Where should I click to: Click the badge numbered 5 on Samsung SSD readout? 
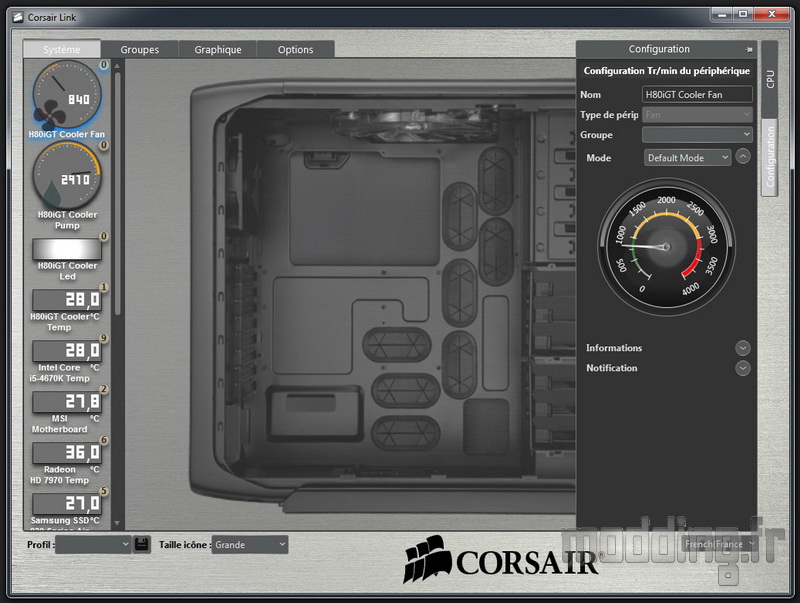pos(104,491)
